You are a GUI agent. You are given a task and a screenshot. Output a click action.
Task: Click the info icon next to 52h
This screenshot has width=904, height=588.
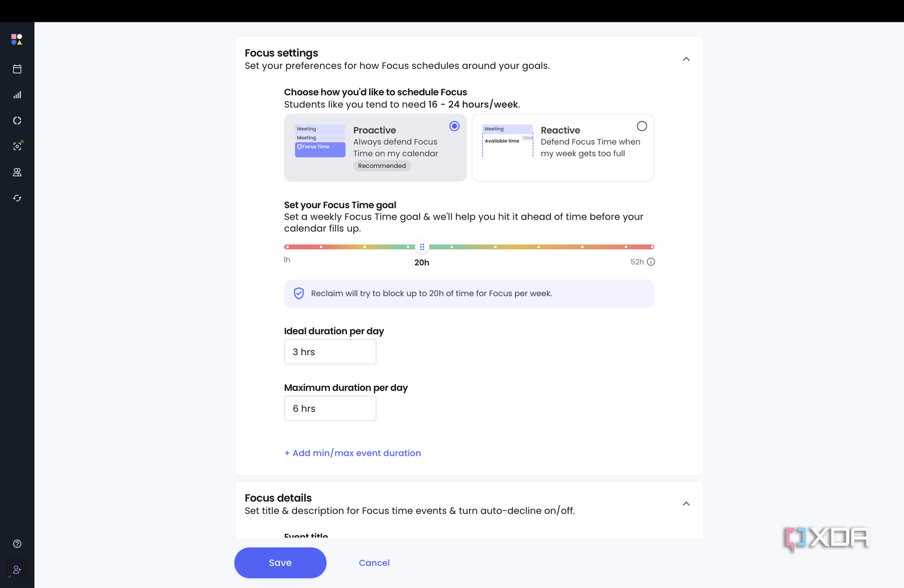651,262
